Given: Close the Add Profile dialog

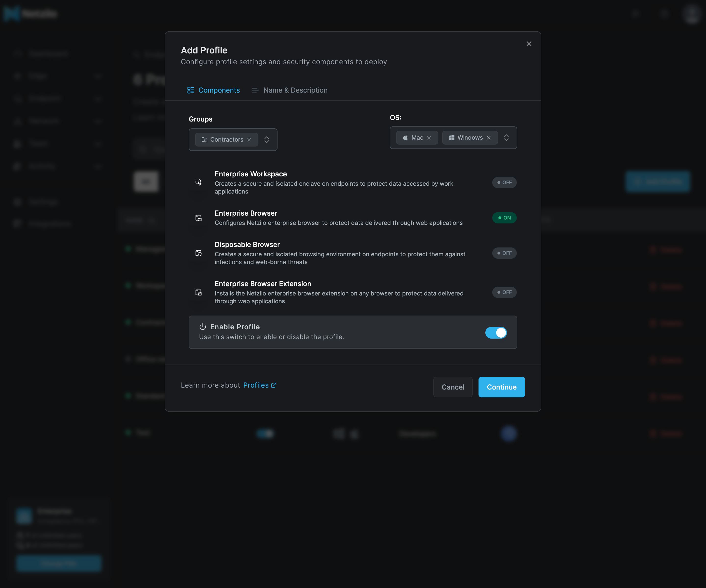Looking at the screenshot, I should [x=529, y=44].
